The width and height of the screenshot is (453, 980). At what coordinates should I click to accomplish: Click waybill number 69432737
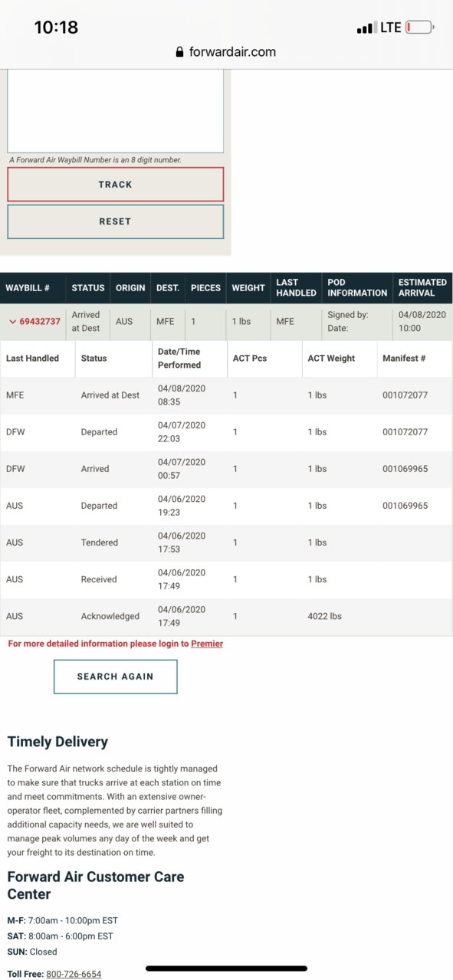point(40,322)
